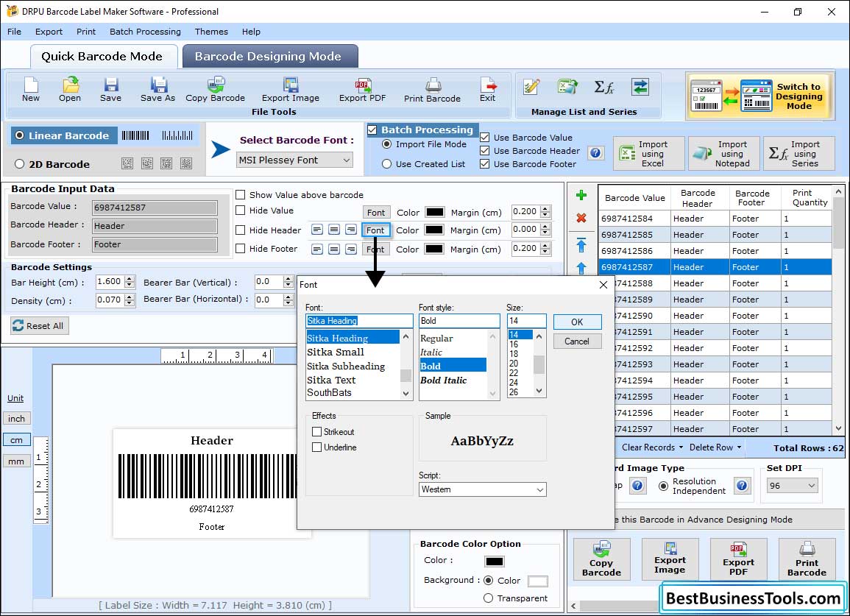Open the Export menu
850x616 pixels.
coord(49,32)
